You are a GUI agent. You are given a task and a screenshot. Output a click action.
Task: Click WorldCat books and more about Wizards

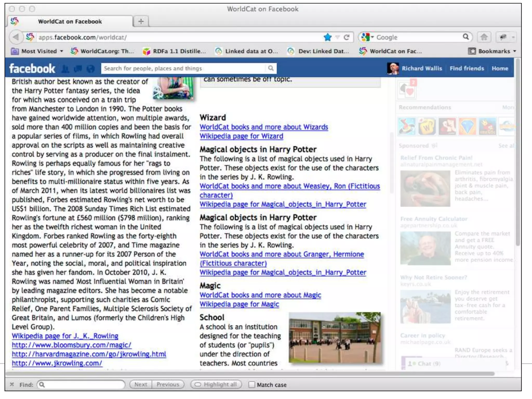coord(264,127)
